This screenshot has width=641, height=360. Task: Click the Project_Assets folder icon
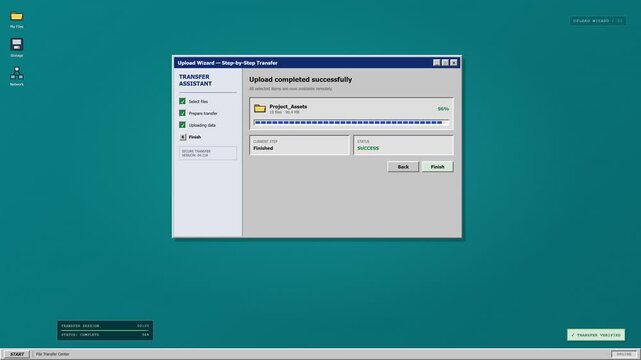260,108
